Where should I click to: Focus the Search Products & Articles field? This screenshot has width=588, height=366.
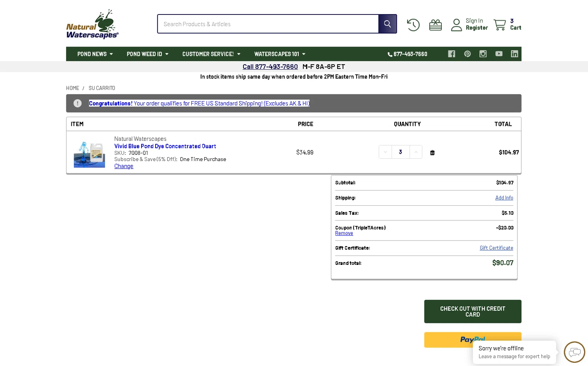coord(268,24)
